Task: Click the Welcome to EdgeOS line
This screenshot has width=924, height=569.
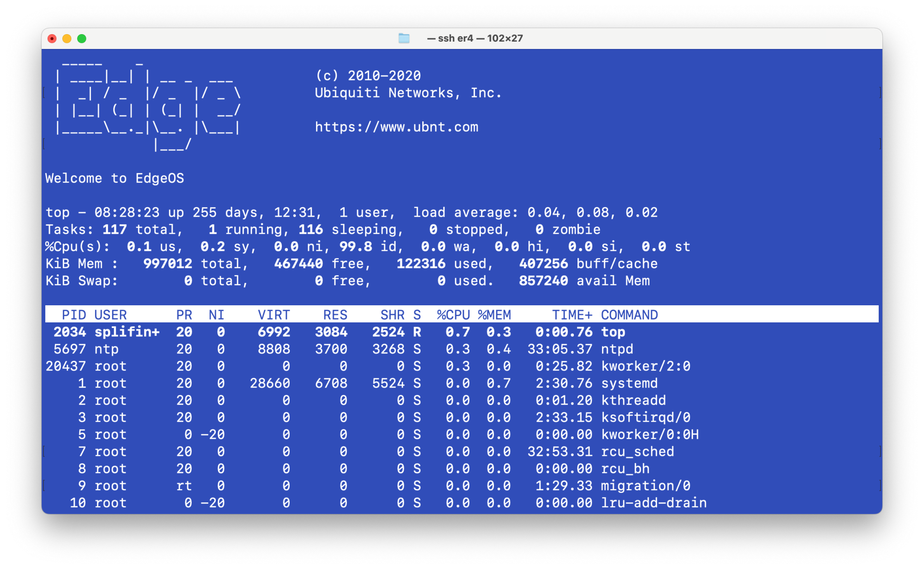Action: 115,178
